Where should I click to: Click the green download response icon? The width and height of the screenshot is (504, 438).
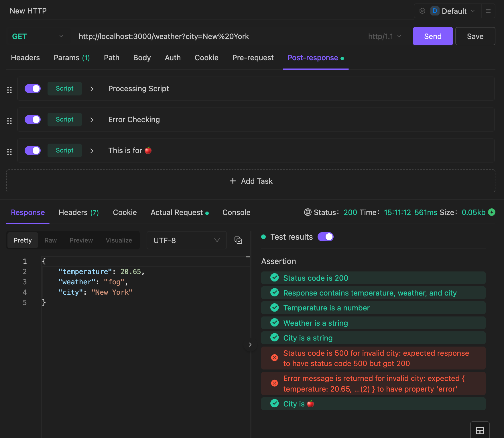click(x=492, y=212)
